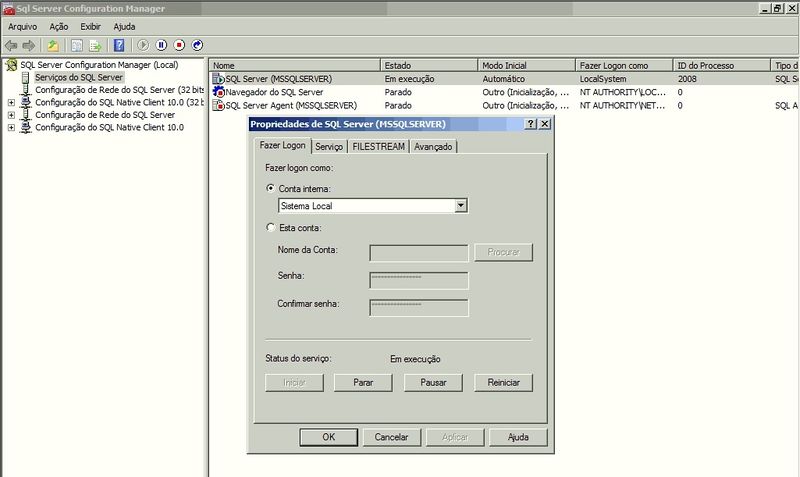This screenshot has width=800, height=477.
Task: Click the Senha password field
Action: [x=419, y=280]
